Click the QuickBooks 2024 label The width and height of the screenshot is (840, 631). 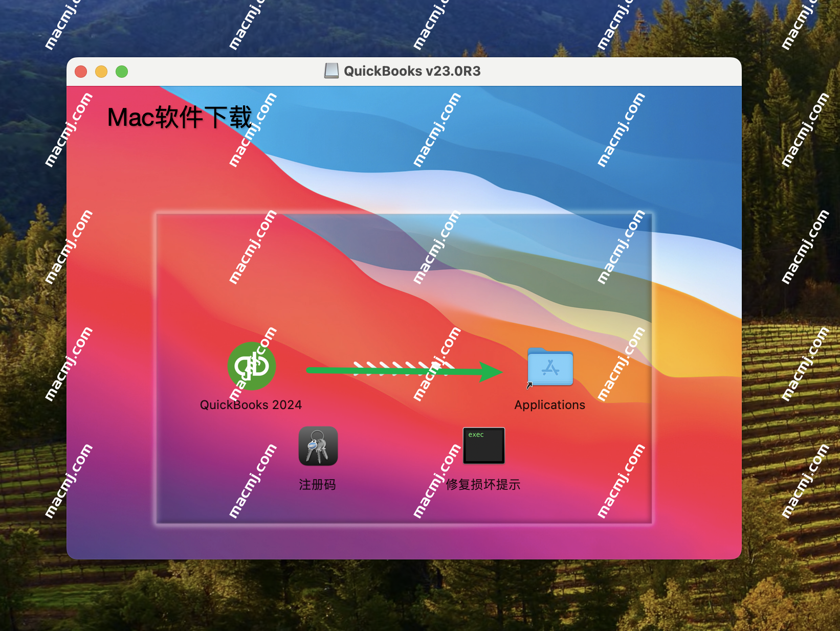[251, 405]
